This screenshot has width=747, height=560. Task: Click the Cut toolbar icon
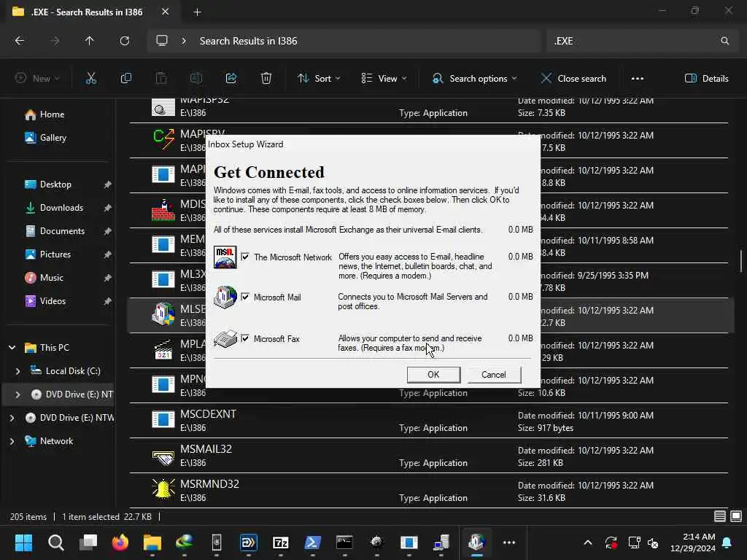pyautogui.click(x=91, y=79)
